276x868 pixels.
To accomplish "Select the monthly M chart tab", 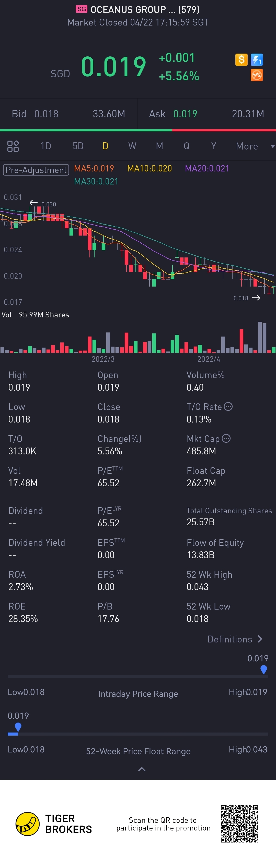I will pyautogui.click(x=159, y=146).
